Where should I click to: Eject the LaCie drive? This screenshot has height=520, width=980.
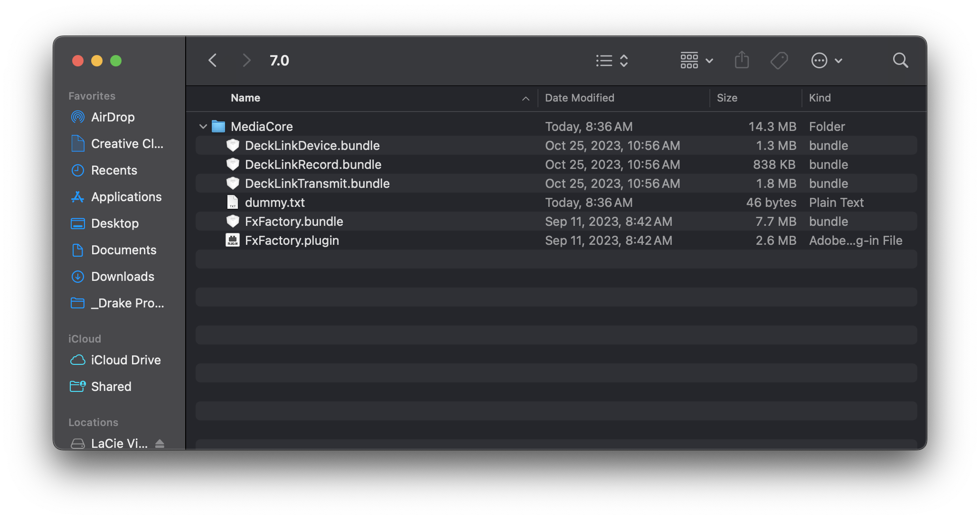(160, 443)
